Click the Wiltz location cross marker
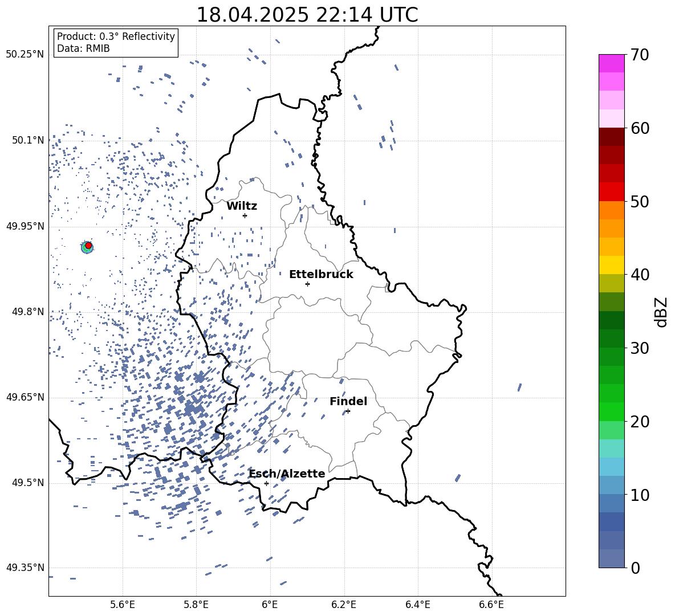 point(245,215)
